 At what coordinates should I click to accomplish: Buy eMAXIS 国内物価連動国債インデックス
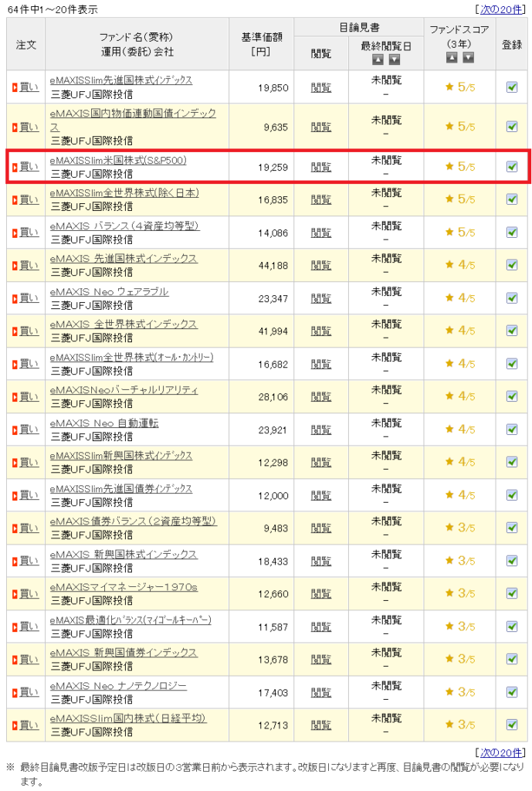[x=29, y=127]
